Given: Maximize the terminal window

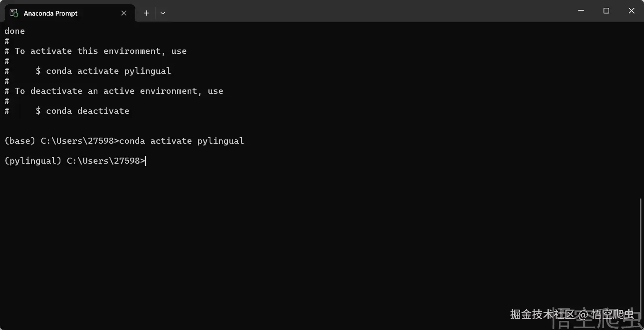Looking at the screenshot, I should pos(606,11).
